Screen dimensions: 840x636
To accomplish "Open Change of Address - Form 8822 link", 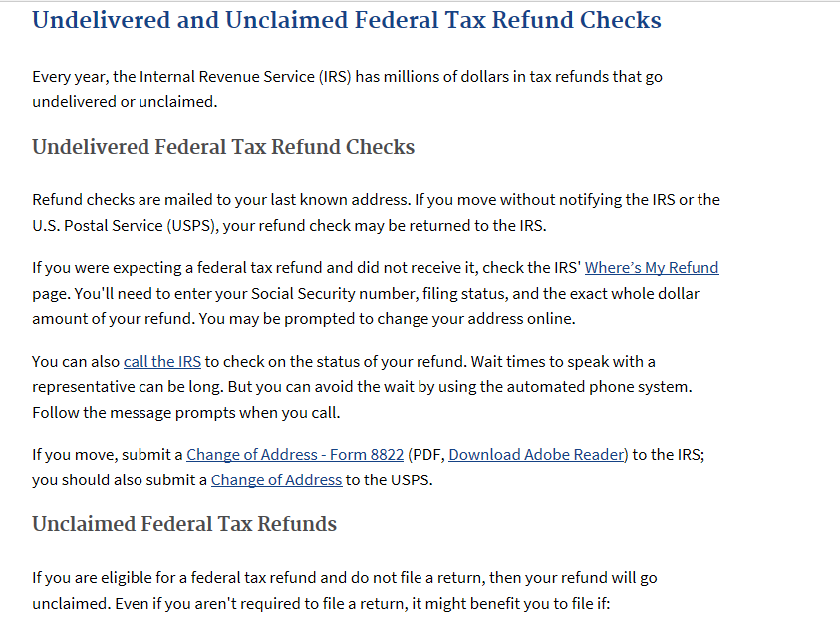I will (294, 455).
